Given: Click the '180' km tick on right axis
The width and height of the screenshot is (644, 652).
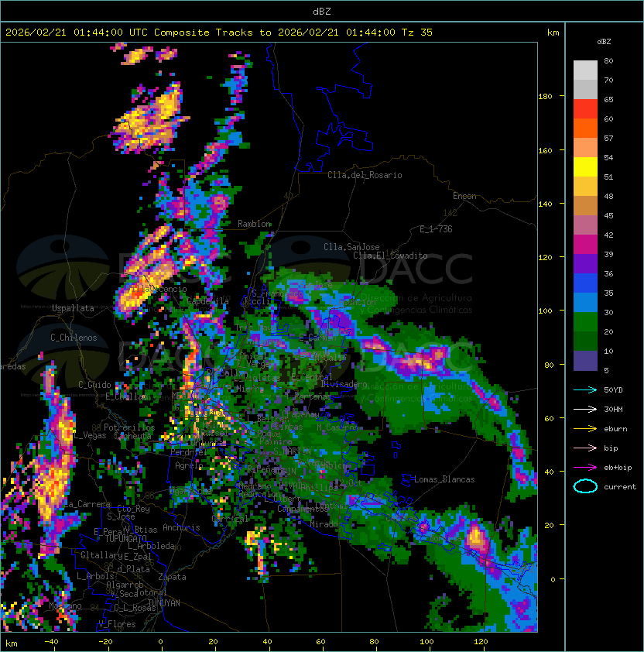Looking at the screenshot, I should (545, 96).
